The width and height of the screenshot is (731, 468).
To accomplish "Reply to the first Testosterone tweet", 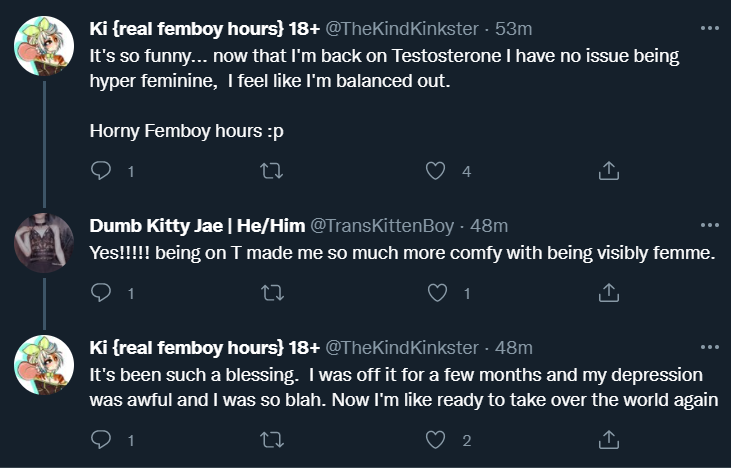I will pyautogui.click(x=101, y=171).
